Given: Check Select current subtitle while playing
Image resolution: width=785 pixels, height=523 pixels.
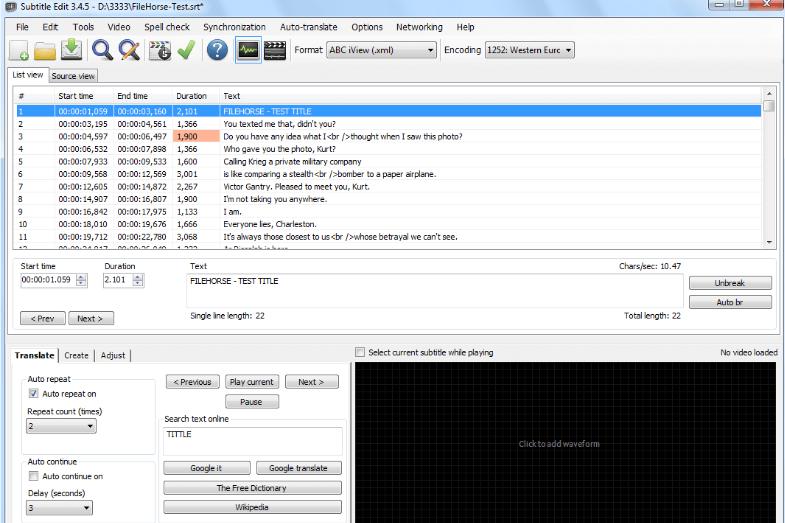Looking at the screenshot, I should click(361, 353).
